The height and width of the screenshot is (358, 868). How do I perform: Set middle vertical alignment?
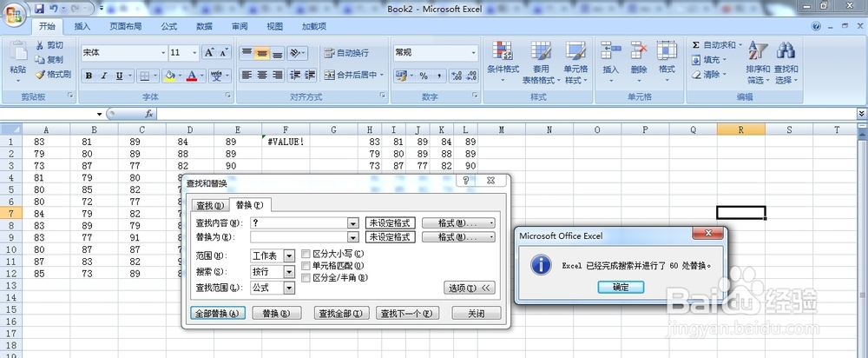(262, 53)
